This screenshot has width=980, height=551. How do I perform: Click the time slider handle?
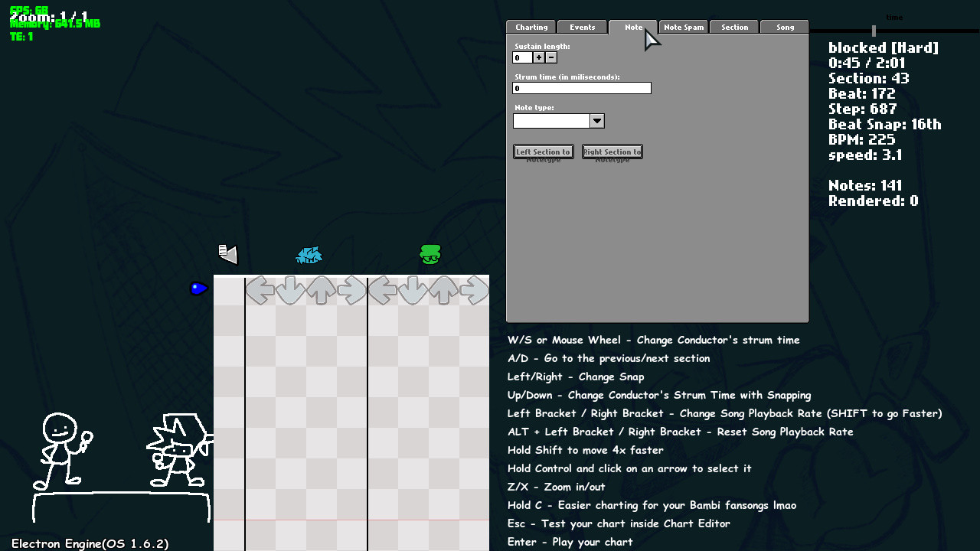pos(874,31)
